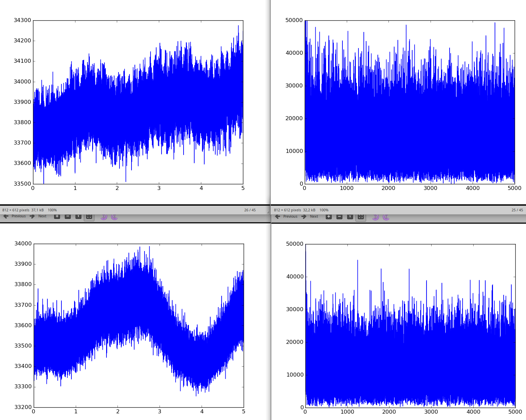Rotate image counterclockwise in left viewer
Viewport: 526px width, 420px height.
coord(104,217)
